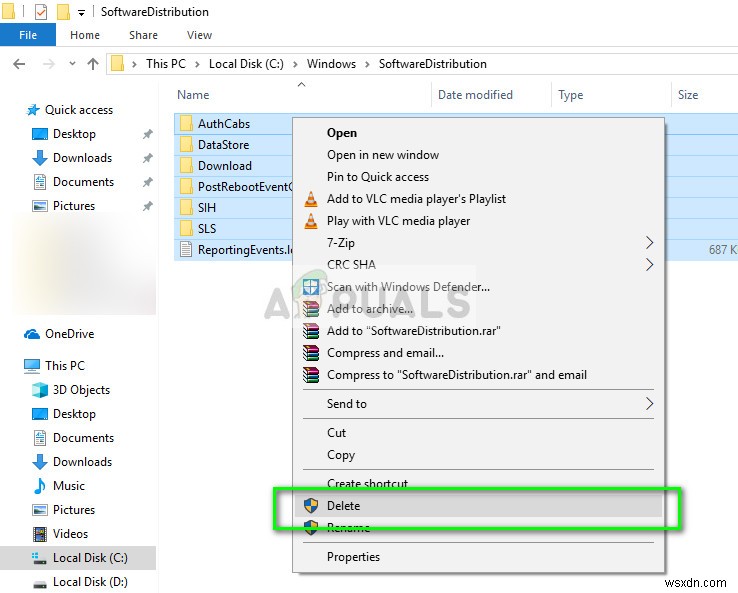Click Local Disk (C:) breadcrumb in address bar
Image resolution: width=738 pixels, height=593 pixels.
(x=246, y=64)
